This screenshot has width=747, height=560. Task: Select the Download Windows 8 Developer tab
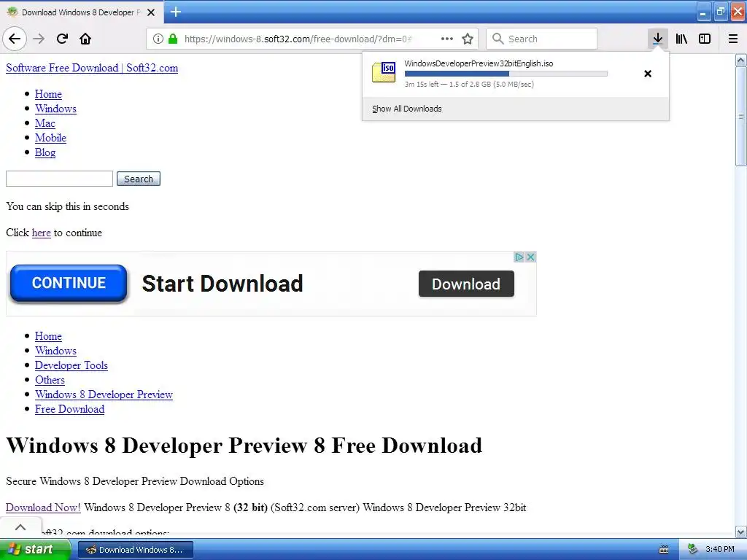tap(81, 12)
